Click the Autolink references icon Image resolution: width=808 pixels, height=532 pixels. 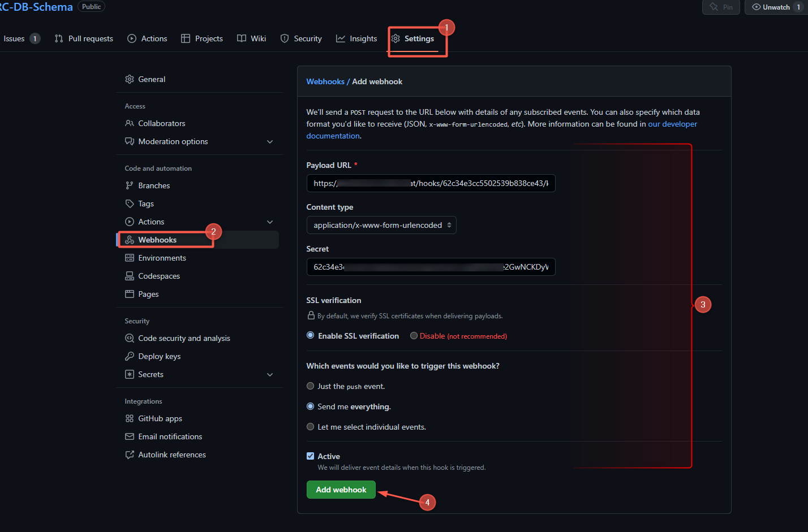tap(130, 455)
